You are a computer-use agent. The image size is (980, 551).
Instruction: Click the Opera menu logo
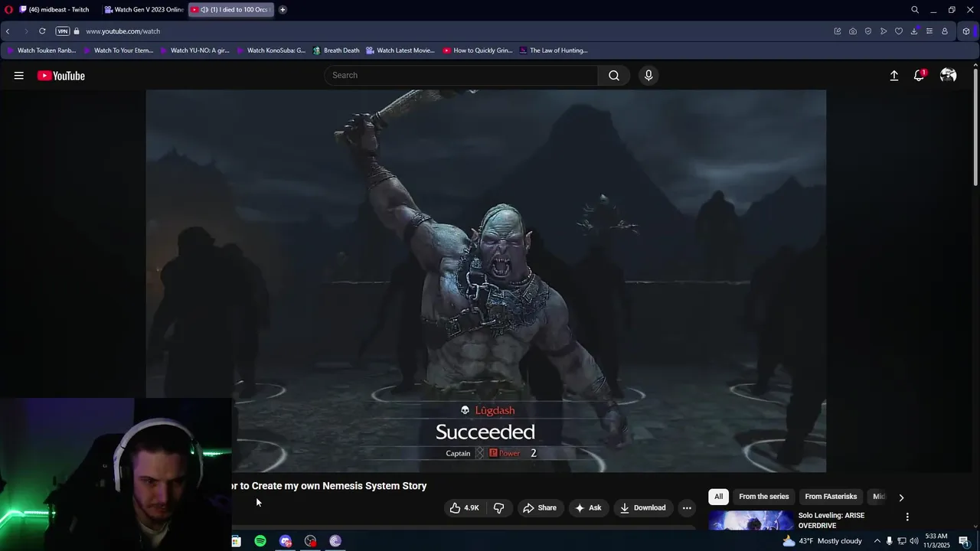9,9
